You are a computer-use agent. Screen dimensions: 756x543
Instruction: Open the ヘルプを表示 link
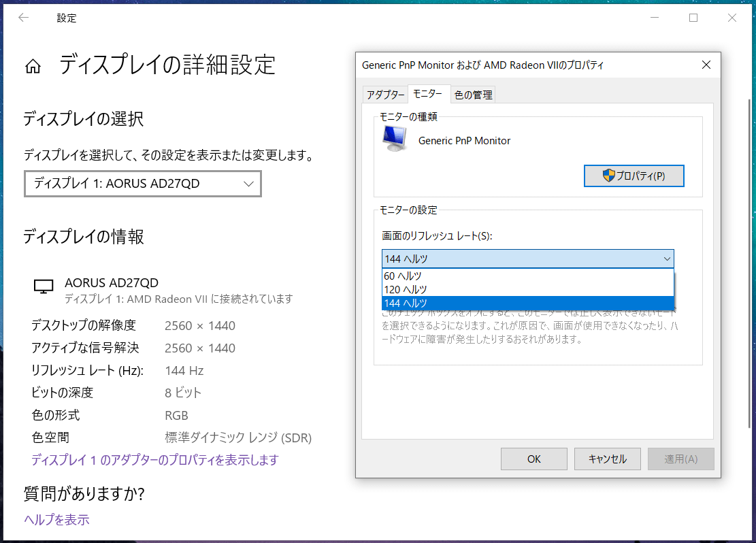click(x=56, y=520)
